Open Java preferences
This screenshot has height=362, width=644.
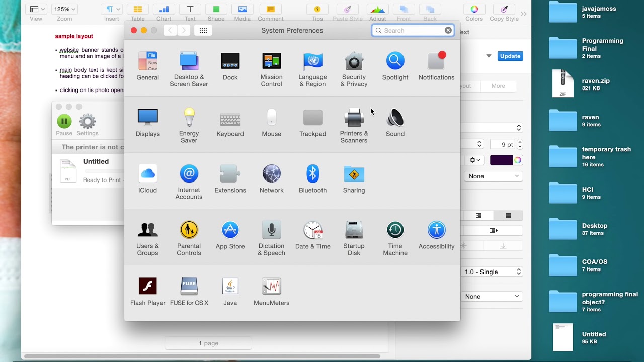point(230,291)
